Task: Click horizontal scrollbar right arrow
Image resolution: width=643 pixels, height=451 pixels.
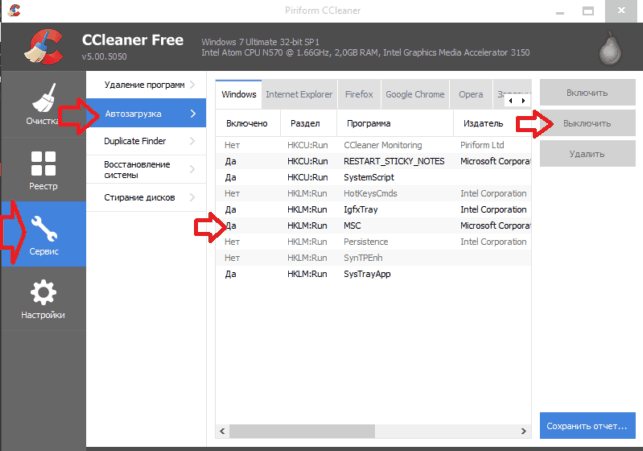Action: tap(524, 431)
